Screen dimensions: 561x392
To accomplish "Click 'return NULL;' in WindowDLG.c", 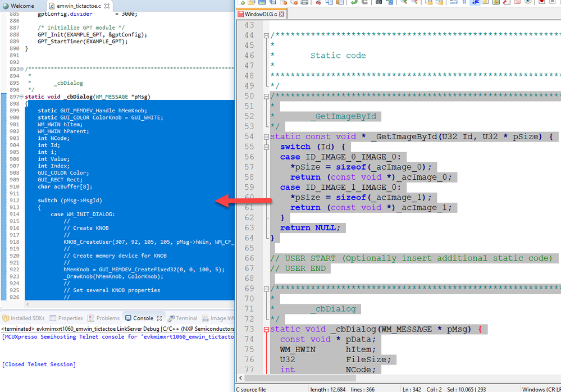I will click(x=310, y=228).
